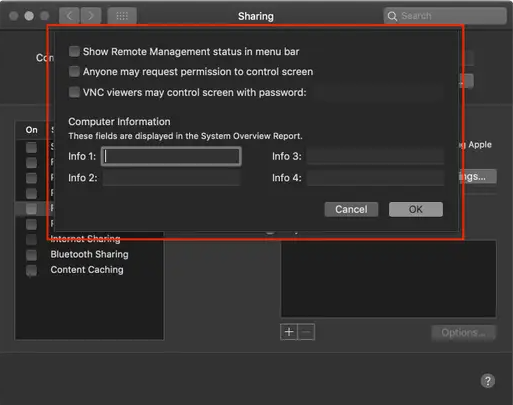Focus the Info 2 text field
Viewport: 513px width, 405px height.
[x=171, y=178]
